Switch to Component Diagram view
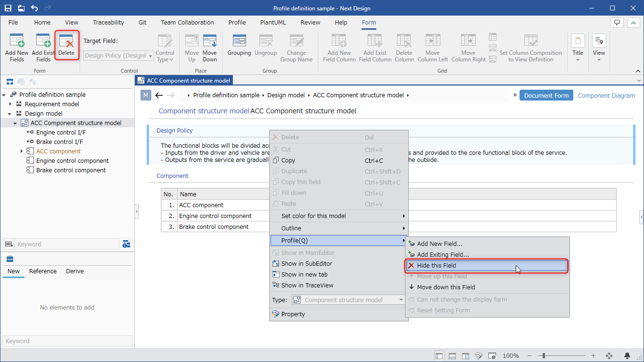The height and width of the screenshot is (362, 644). coord(606,95)
